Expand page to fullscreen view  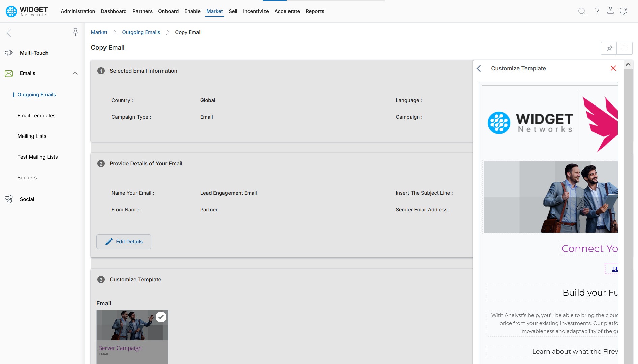pos(625,48)
